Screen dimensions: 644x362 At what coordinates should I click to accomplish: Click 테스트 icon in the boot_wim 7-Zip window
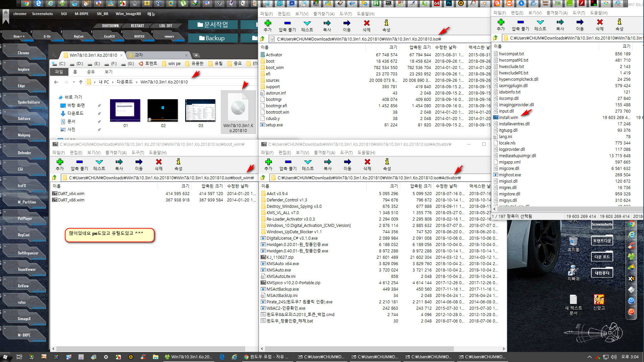99,162
